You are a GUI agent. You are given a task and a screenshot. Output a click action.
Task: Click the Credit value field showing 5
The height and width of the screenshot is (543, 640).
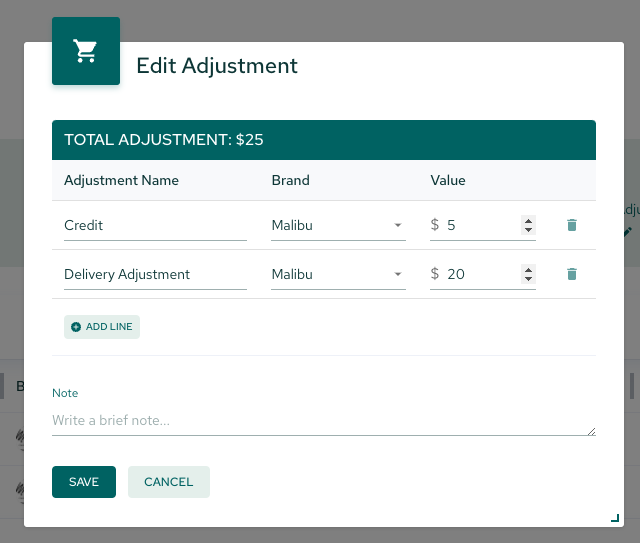(x=482, y=225)
